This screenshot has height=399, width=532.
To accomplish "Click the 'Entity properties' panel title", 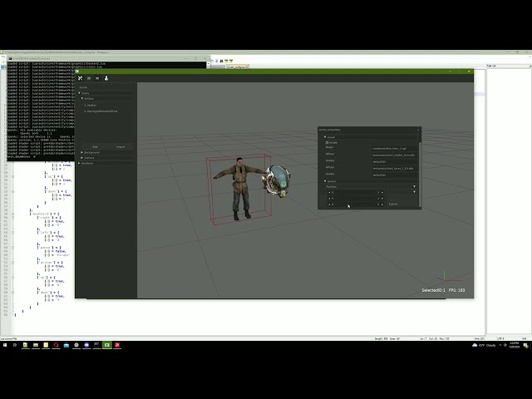I will tap(329, 130).
